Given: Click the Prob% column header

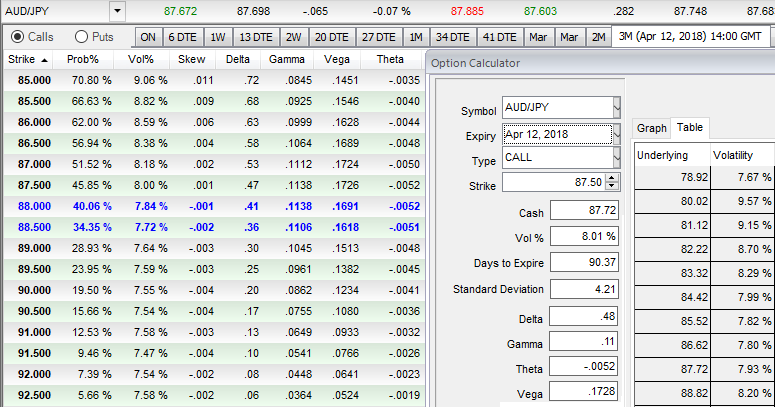Looking at the screenshot, I should pos(83,59).
